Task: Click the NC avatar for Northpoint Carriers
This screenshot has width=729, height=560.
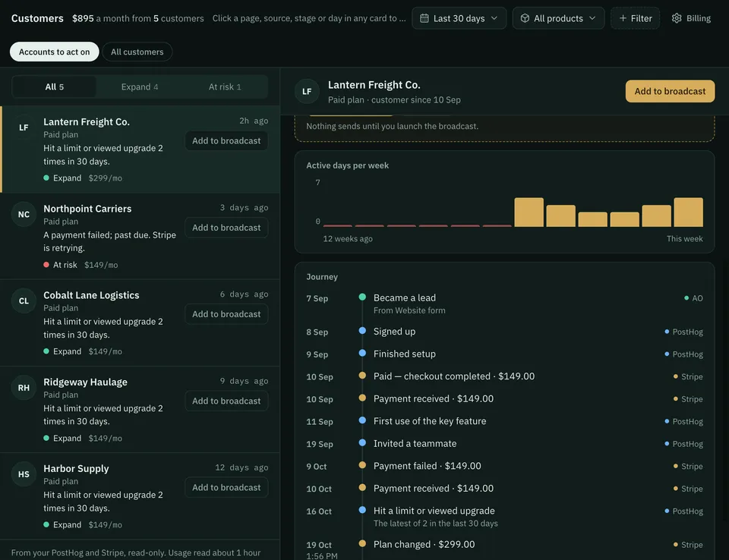Action: pyautogui.click(x=24, y=214)
